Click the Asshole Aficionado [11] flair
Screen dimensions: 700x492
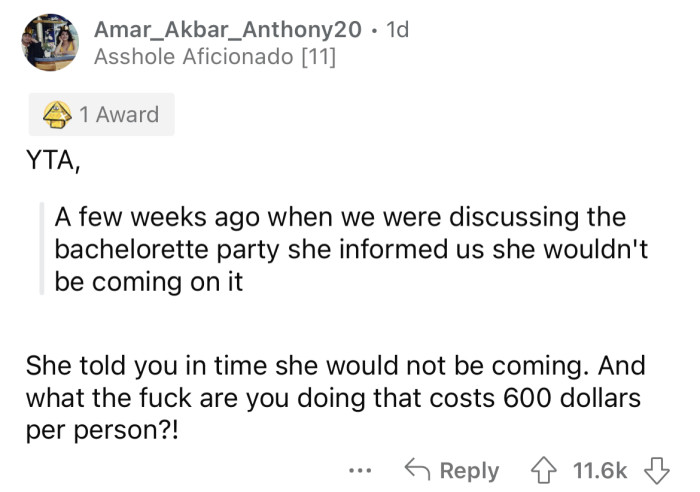click(214, 58)
